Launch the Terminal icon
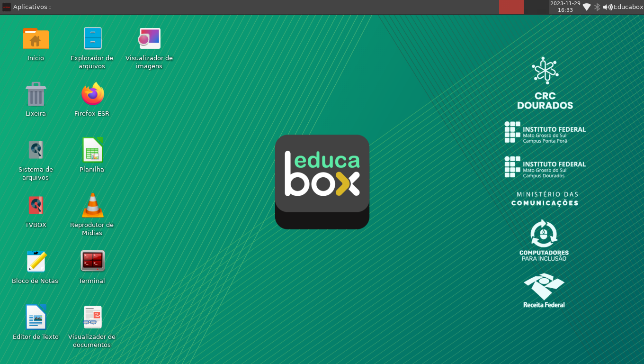Image resolution: width=644 pixels, height=364 pixels. pos(92,261)
